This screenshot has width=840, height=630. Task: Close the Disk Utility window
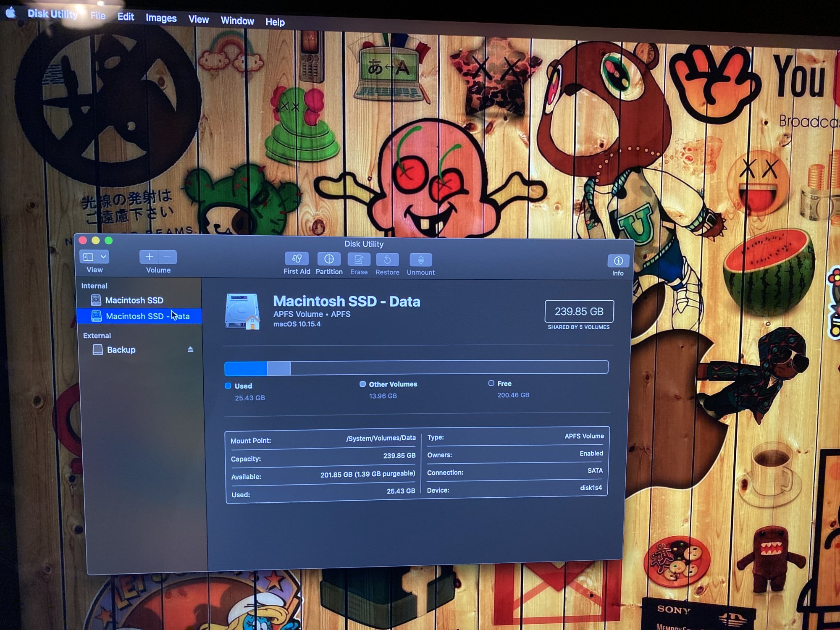pos(83,240)
